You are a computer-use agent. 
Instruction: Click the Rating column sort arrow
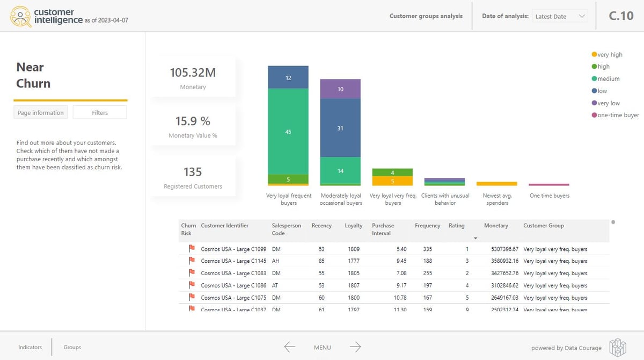(x=474, y=238)
